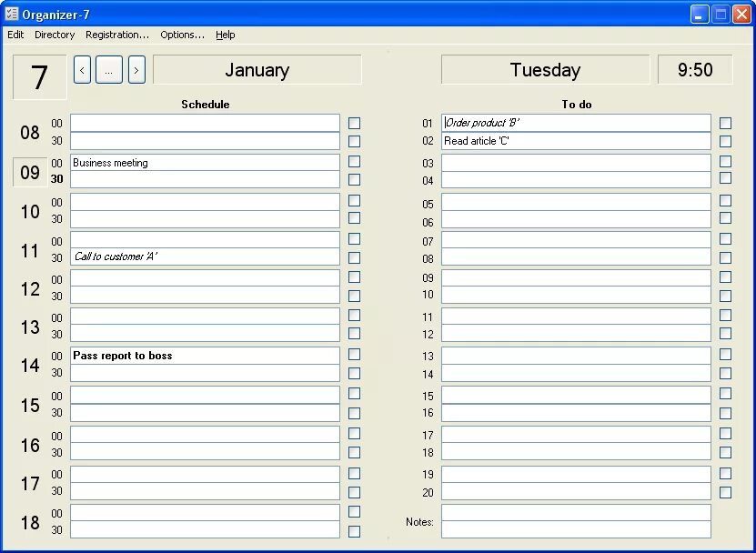Image resolution: width=756 pixels, height=553 pixels.
Task: Go to the next day arrow button
Action: coord(136,70)
